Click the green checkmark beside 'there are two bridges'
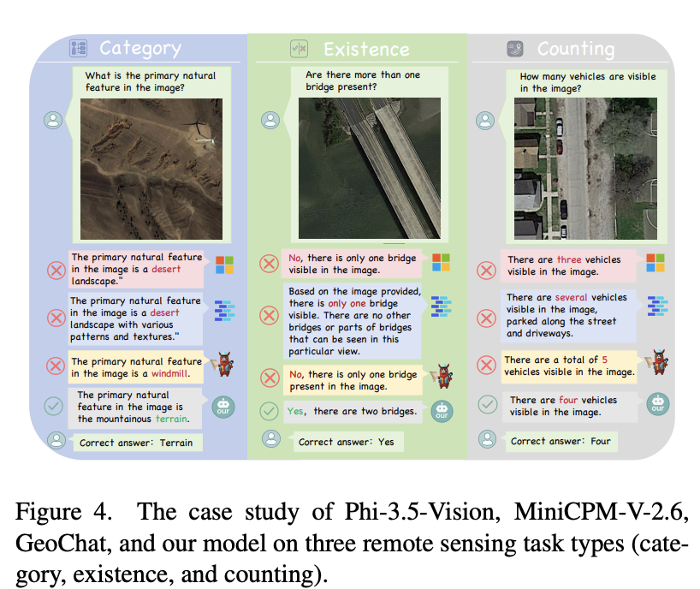 click(x=270, y=411)
